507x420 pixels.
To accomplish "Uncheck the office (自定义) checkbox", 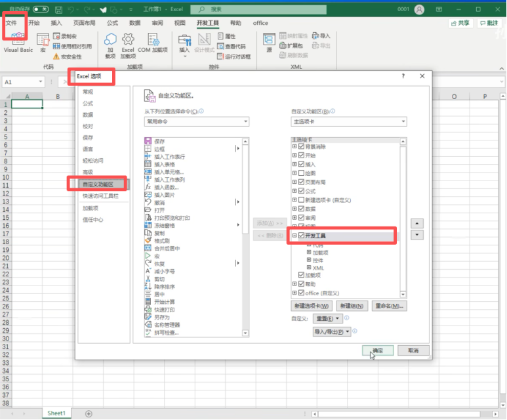I will click(301, 293).
